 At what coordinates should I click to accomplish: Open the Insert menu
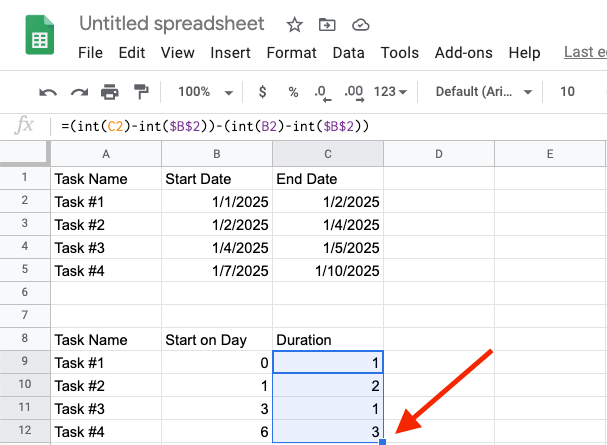tap(231, 52)
